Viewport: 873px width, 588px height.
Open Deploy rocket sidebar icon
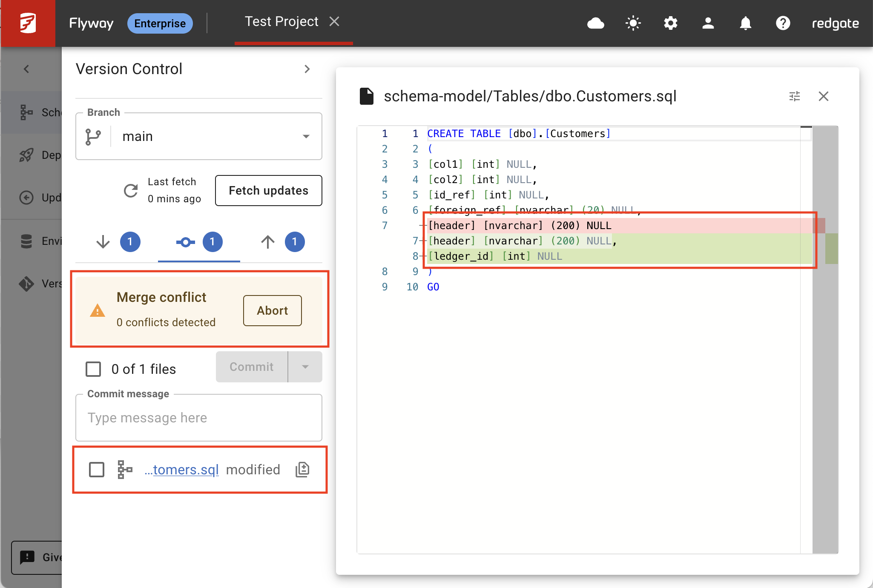click(26, 155)
